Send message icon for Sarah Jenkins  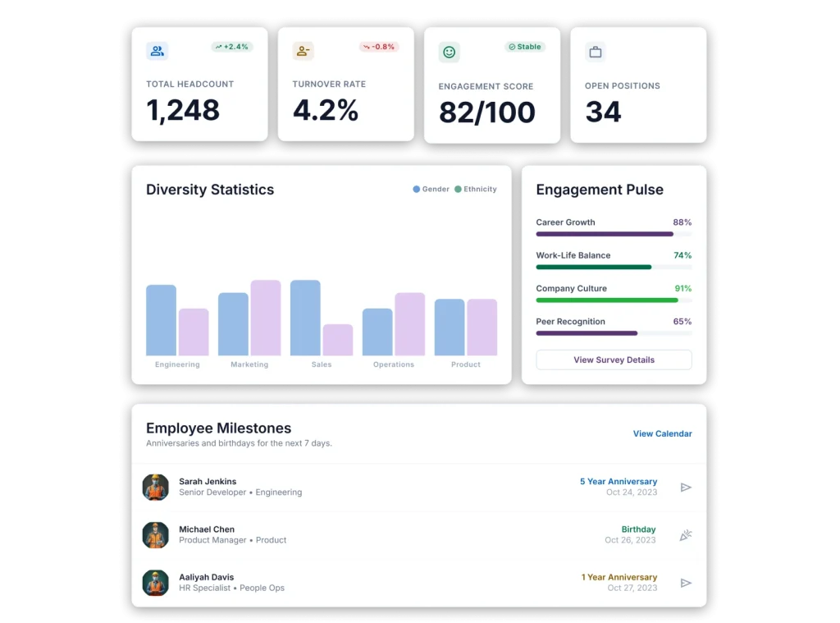(686, 488)
